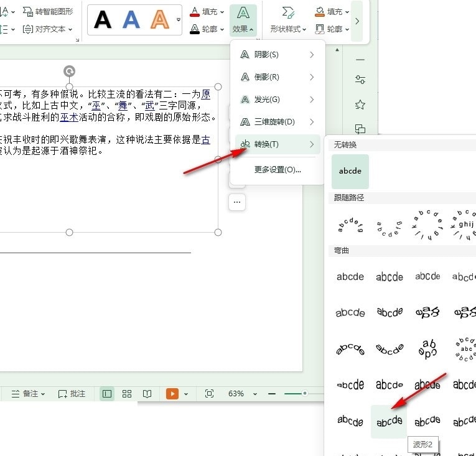Open the 形状样式 shape styles dropdown
This screenshot has height=456, width=476.
coord(288,21)
